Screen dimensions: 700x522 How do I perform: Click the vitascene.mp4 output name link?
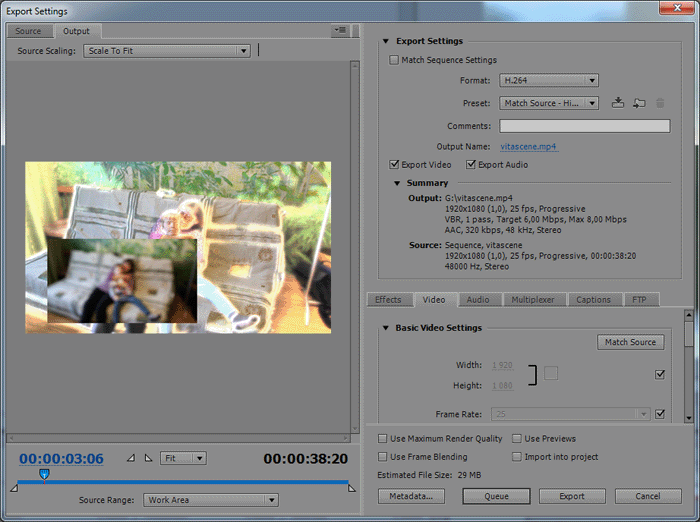click(528, 147)
